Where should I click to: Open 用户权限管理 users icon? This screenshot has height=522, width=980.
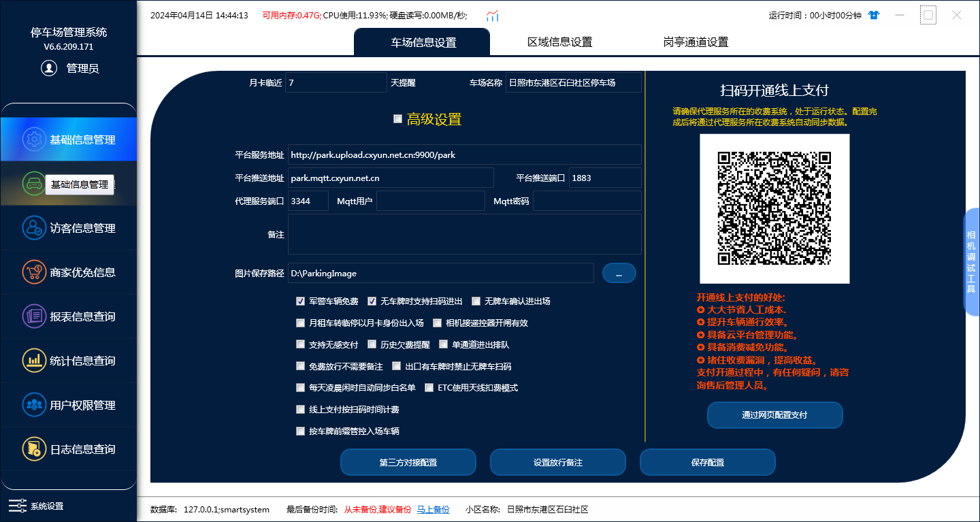(33, 405)
